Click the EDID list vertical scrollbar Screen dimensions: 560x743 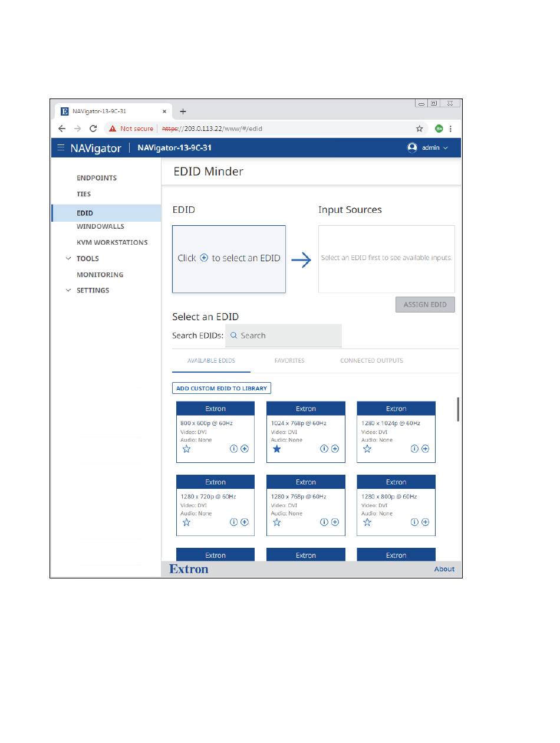tap(458, 409)
